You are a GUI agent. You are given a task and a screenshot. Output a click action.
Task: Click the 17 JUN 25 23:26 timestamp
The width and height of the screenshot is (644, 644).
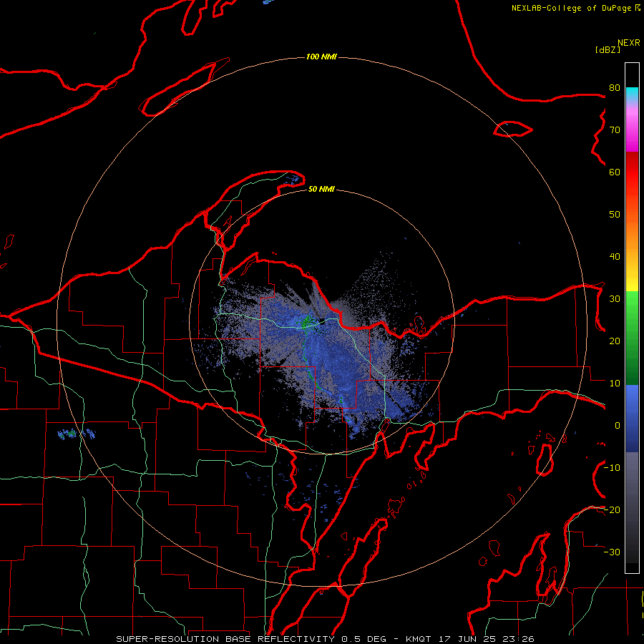[x=487, y=639]
